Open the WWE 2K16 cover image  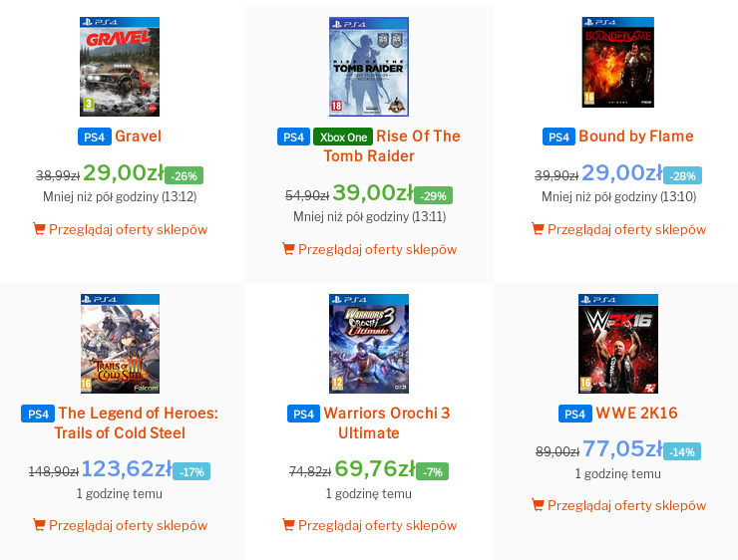(618, 344)
